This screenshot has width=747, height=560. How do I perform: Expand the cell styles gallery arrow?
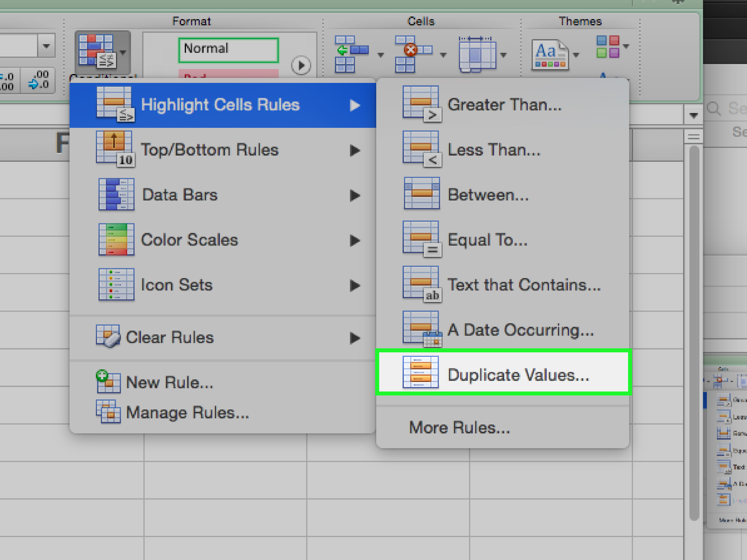pos(300,65)
